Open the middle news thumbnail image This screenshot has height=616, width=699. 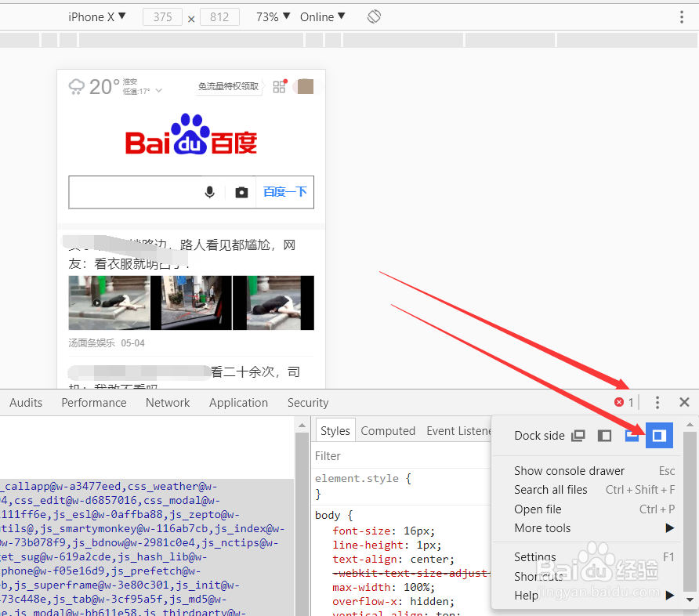[191, 303]
